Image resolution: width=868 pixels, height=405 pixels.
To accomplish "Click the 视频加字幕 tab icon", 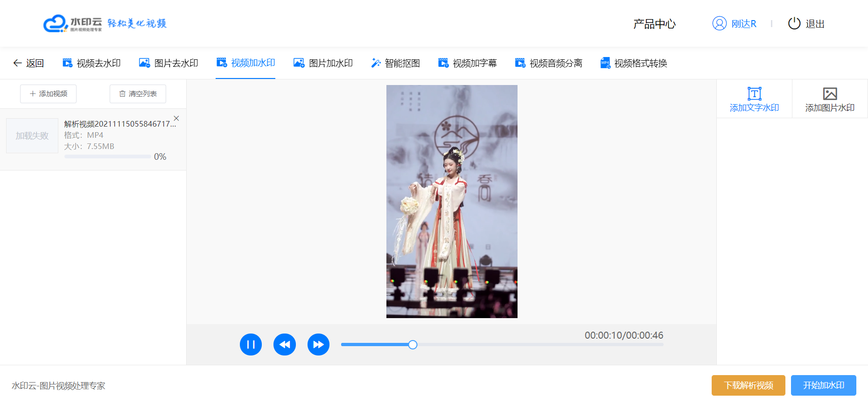I will [x=443, y=63].
